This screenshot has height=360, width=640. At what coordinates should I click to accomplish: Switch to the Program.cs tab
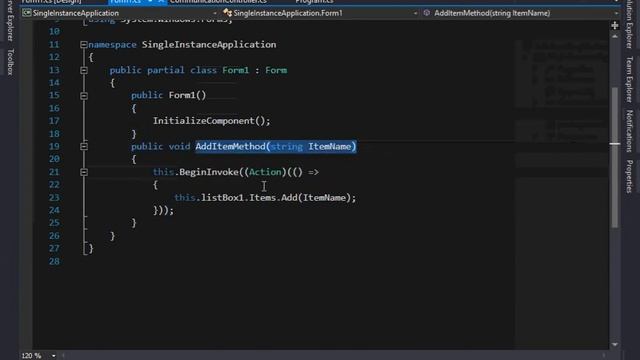pyautogui.click(x=314, y=2)
